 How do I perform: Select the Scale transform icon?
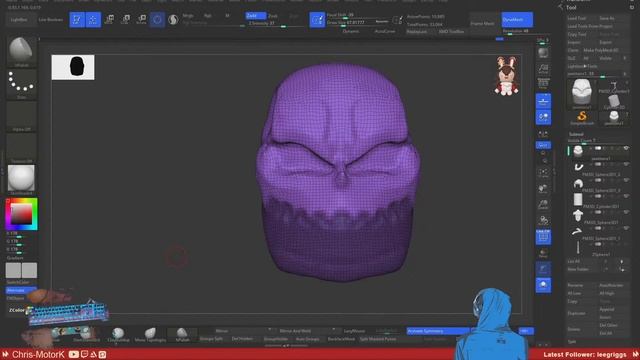[x=126, y=19]
